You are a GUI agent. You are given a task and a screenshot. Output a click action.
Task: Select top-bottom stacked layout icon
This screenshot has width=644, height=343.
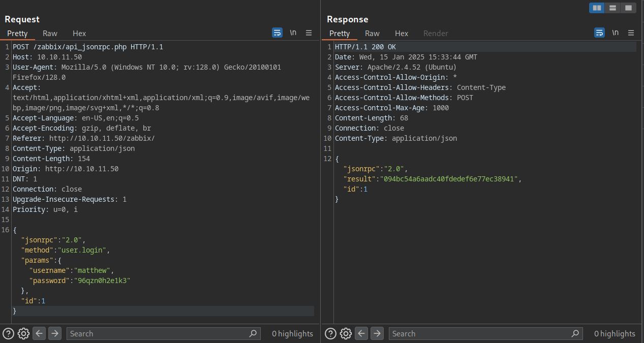(x=612, y=8)
